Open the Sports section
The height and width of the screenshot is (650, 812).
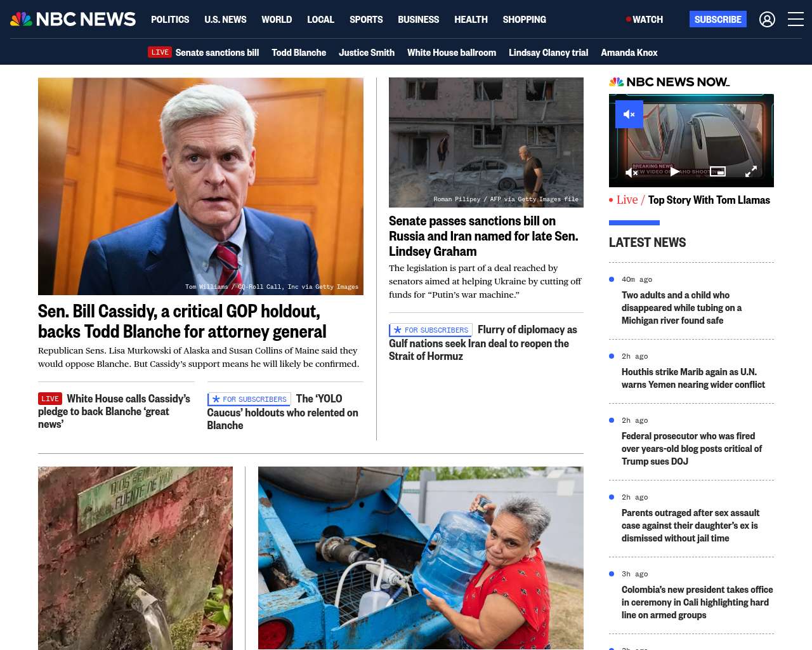[x=366, y=20]
